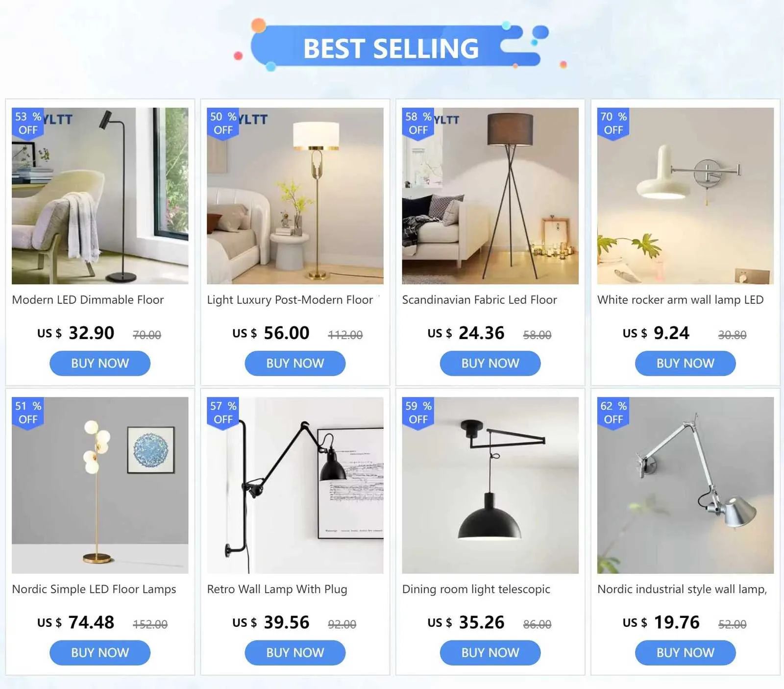Click the 50% OFF discount badge
The width and height of the screenshot is (784, 689).
tap(223, 123)
